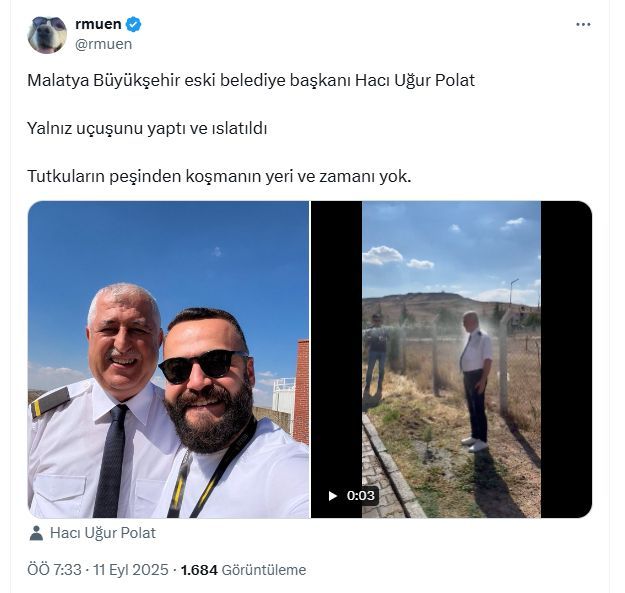Click the Görüntüleme views label

point(263,570)
